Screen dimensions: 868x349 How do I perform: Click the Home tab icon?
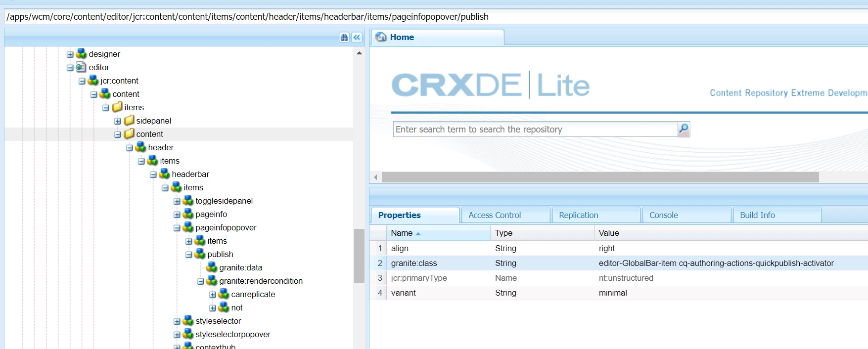tap(381, 37)
